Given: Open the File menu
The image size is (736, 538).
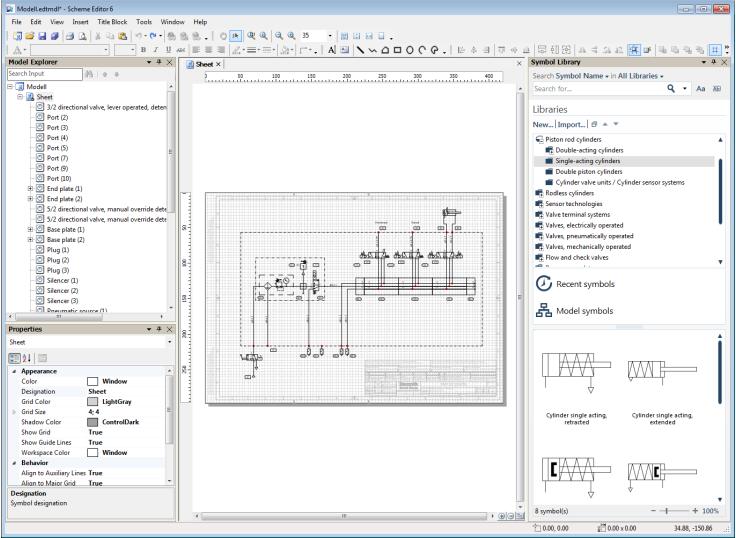Looking at the screenshot, I should click(x=16, y=22).
